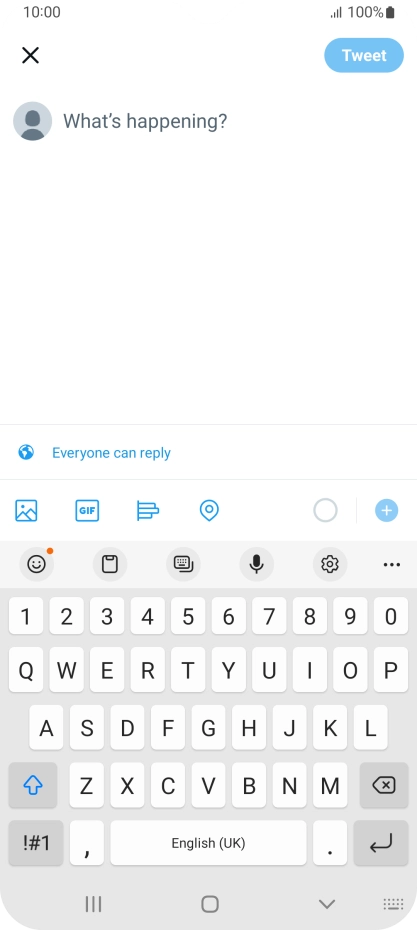Switch keyboard mode icon in toolbar
Image resolution: width=417 pixels, height=930 pixels.
183,564
